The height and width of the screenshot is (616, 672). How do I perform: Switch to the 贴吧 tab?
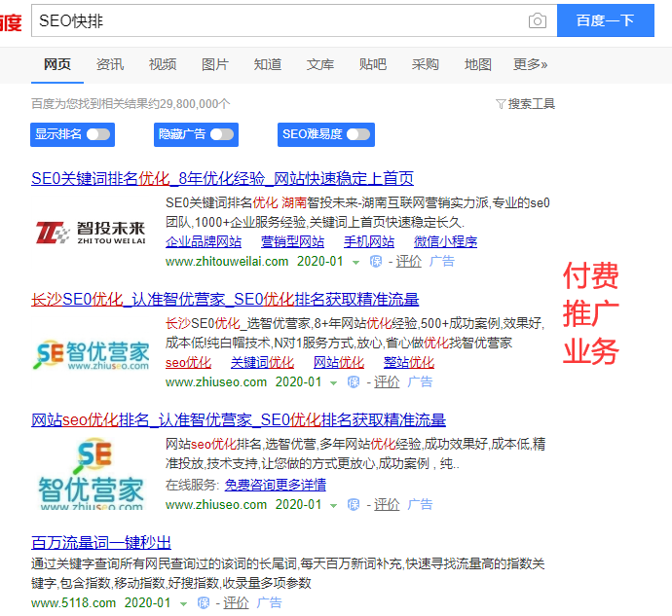pyautogui.click(x=373, y=64)
